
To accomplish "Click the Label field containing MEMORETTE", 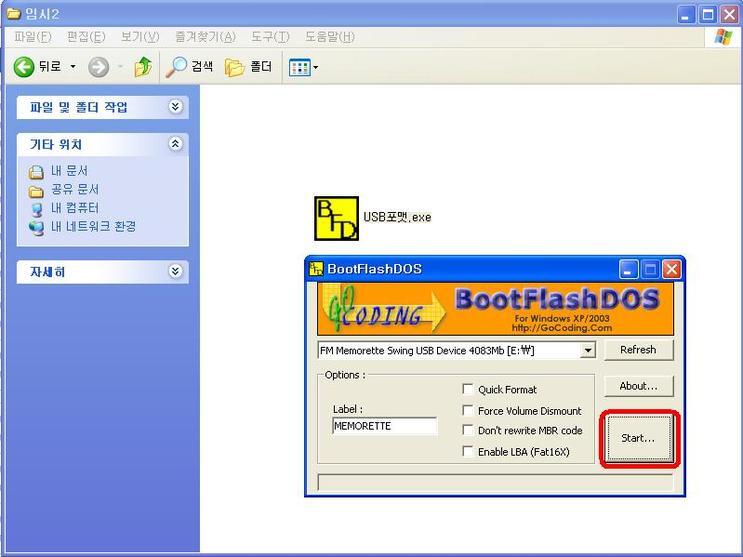I will click(385, 426).
